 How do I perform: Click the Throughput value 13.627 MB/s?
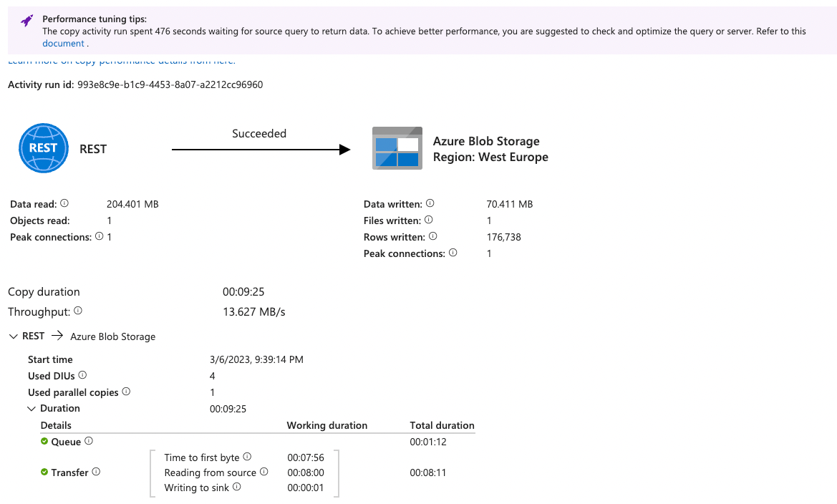pos(254,312)
